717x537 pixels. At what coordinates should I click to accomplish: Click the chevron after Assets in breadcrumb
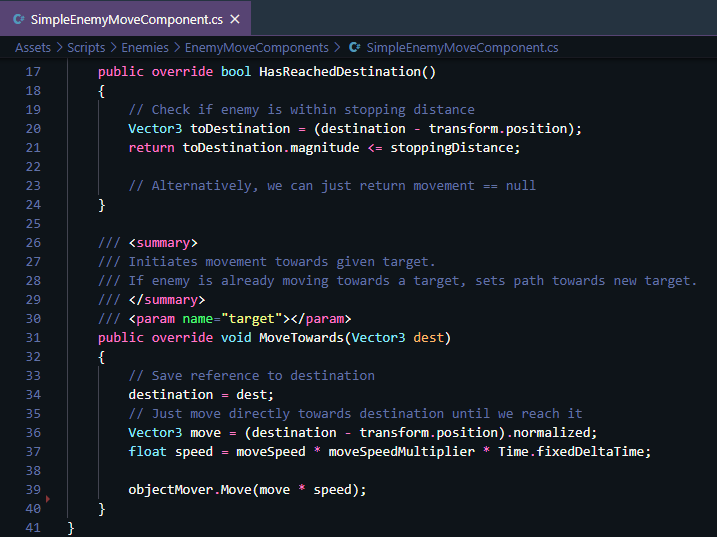pos(60,47)
